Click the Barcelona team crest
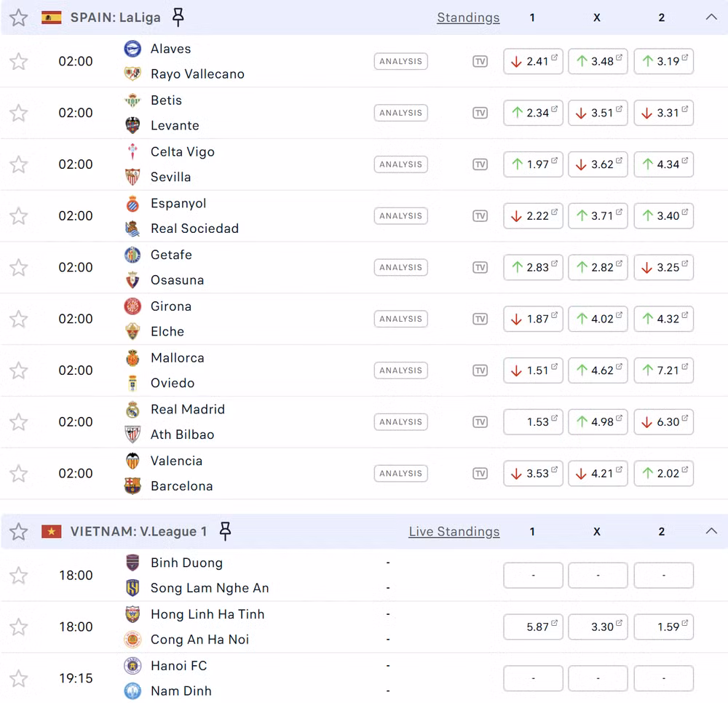 coord(132,486)
